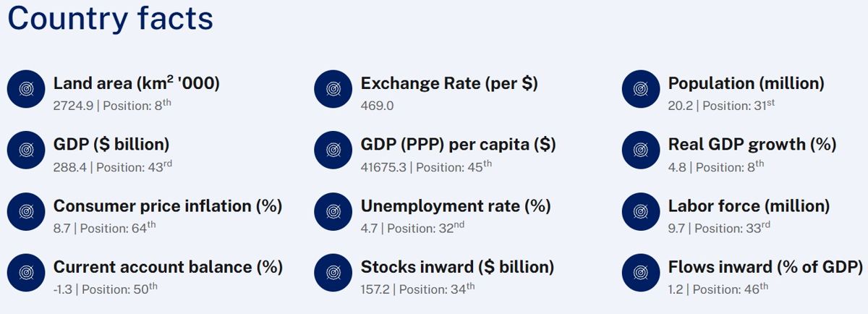The width and height of the screenshot is (868, 314).
Task: Click the Unemployment rate target icon
Action: coord(333,212)
